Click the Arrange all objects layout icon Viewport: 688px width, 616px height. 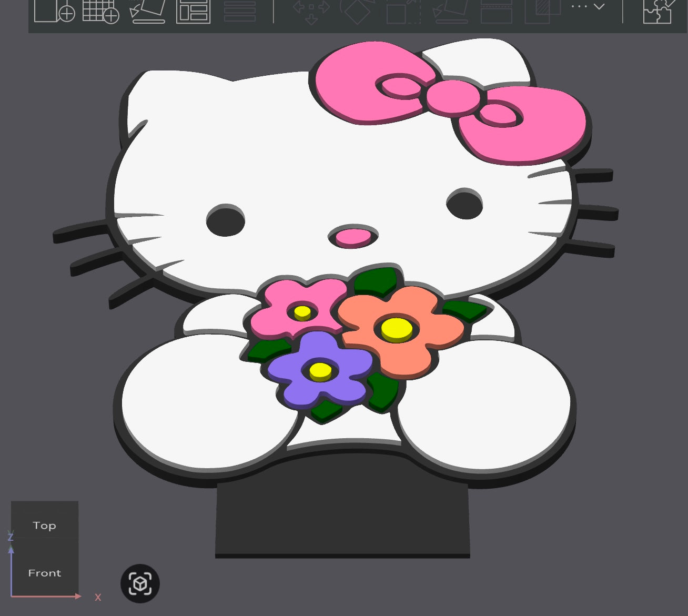[x=193, y=11]
